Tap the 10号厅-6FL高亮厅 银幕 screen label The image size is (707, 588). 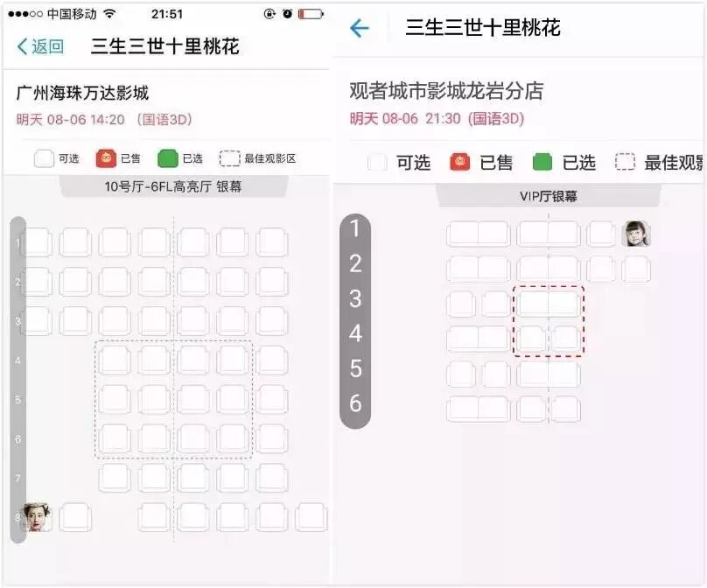(173, 186)
